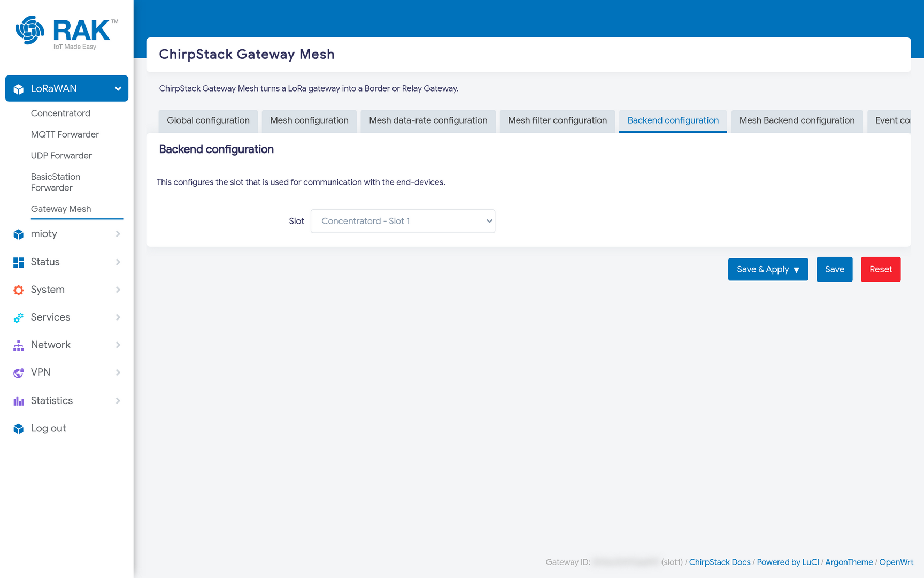Viewport: 924px width, 578px height.
Task: Switch to Mesh data-rate configuration tab
Action: click(428, 121)
